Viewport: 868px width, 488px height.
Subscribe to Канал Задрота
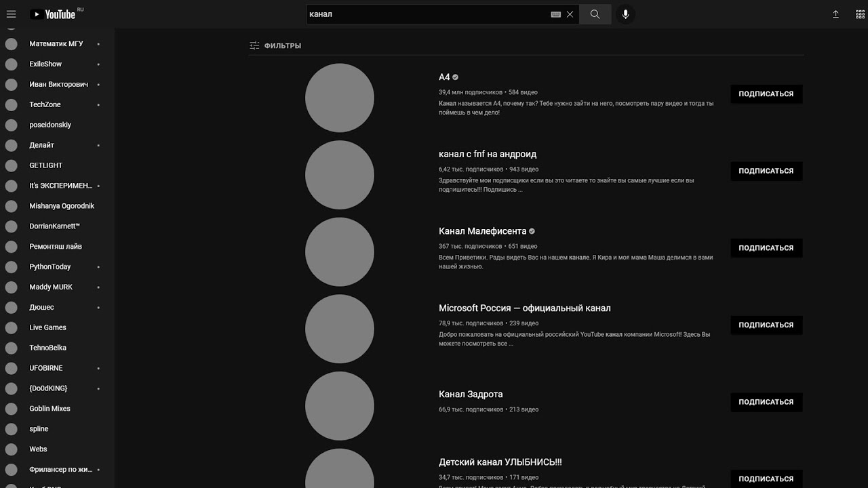pyautogui.click(x=766, y=402)
